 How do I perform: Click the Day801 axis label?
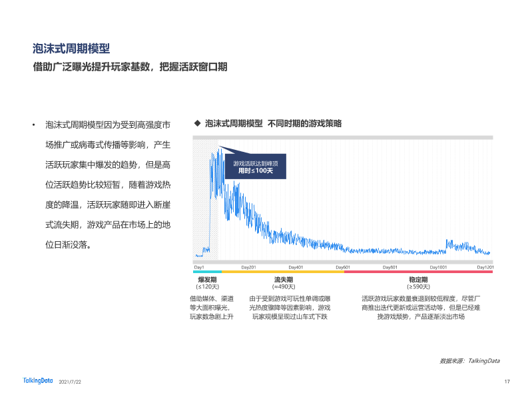point(390,267)
